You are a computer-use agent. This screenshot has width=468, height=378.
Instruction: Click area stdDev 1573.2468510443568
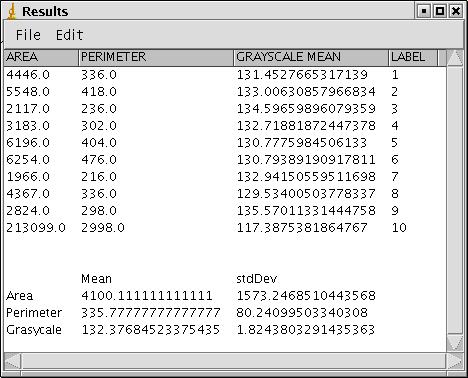pos(306,296)
